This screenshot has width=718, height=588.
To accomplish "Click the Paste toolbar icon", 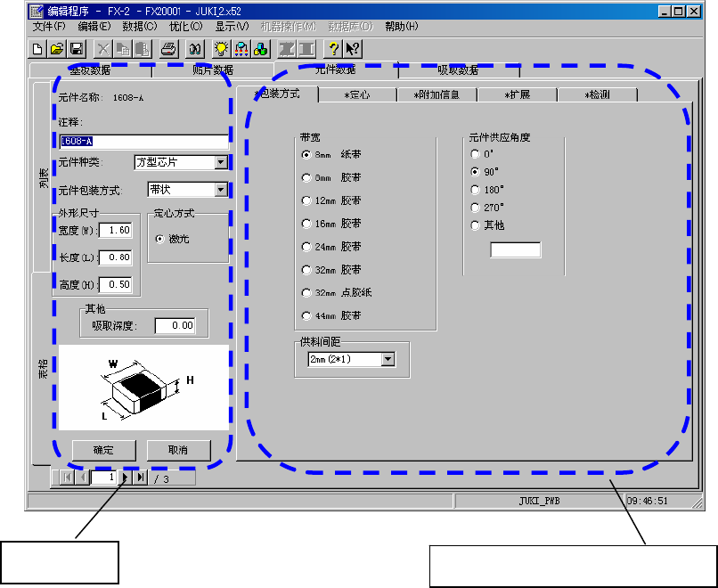I will [x=143, y=49].
